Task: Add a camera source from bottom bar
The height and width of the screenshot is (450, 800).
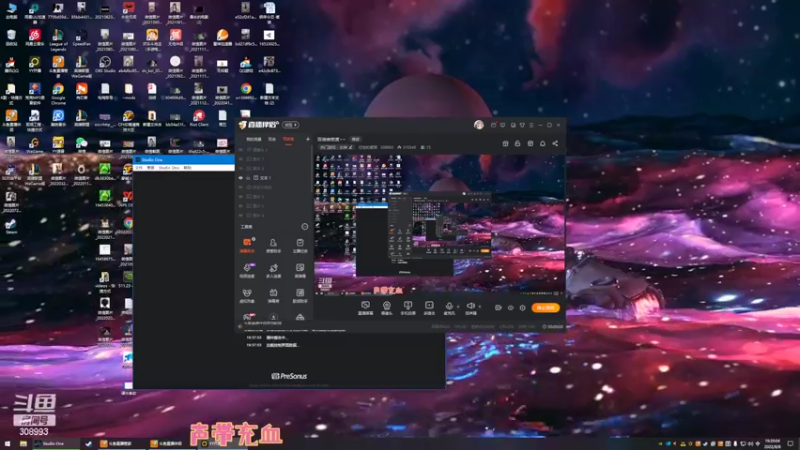Action: click(387, 308)
